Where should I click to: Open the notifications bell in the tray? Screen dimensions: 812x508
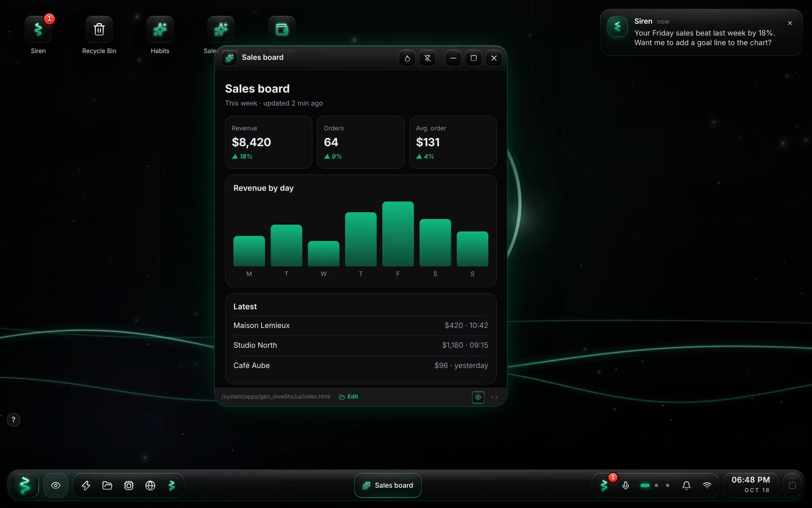pyautogui.click(x=686, y=485)
